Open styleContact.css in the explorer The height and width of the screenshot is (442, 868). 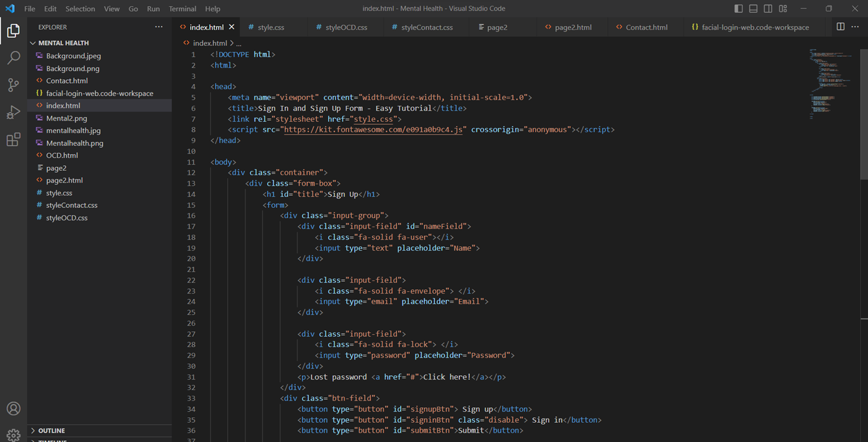tap(99, 205)
